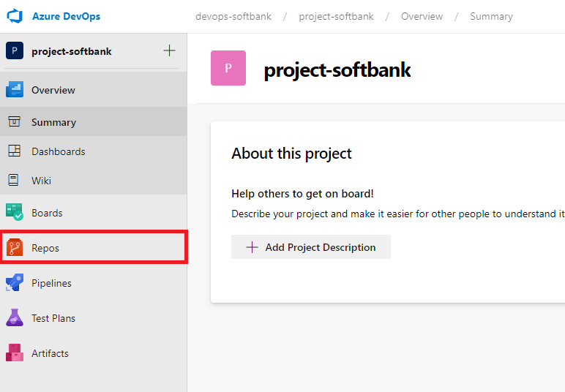Click the plus icon beside project-softbank
This screenshot has height=392, width=565.
click(169, 51)
